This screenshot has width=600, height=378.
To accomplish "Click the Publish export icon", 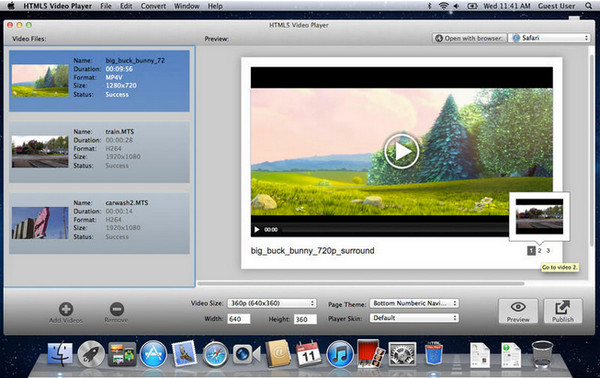I will coord(563,311).
